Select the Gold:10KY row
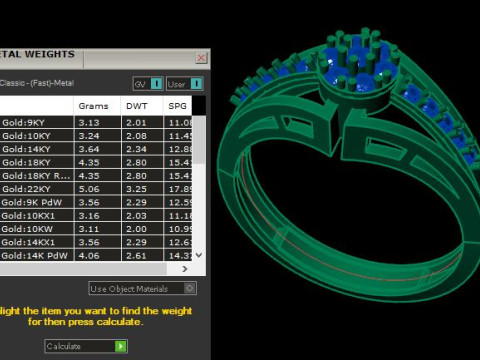Screen dimensions: 480x360 (x=96, y=136)
